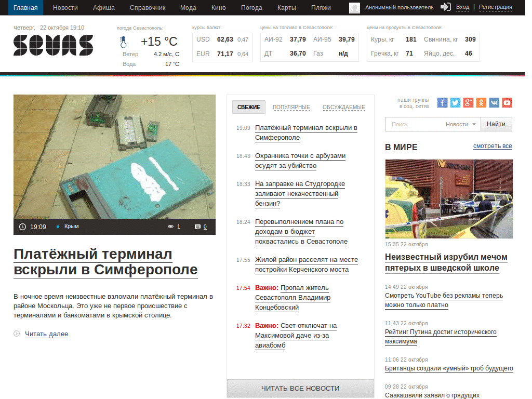Click the clock icon beside 19:09
Viewport: 532px width, 399px height.
point(22,227)
